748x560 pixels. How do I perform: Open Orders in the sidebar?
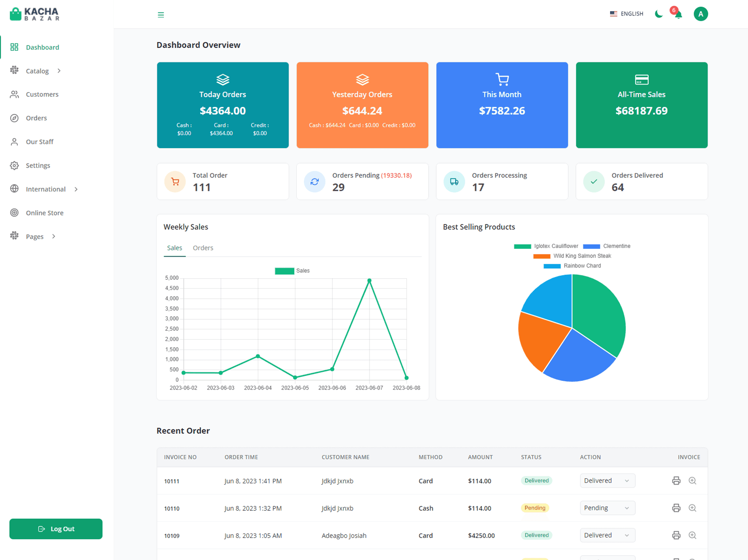pyautogui.click(x=36, y=118)
